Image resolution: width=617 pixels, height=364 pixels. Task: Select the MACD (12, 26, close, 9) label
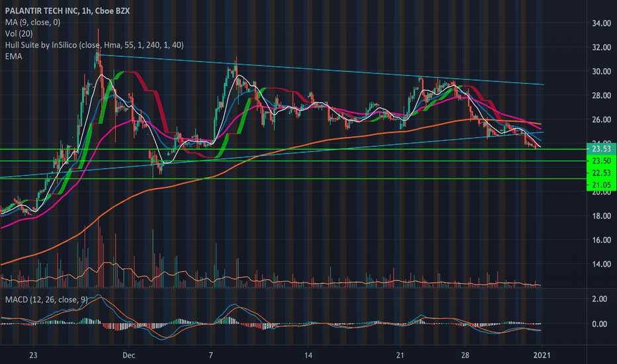pyautogui.click(x=46, y=299)
